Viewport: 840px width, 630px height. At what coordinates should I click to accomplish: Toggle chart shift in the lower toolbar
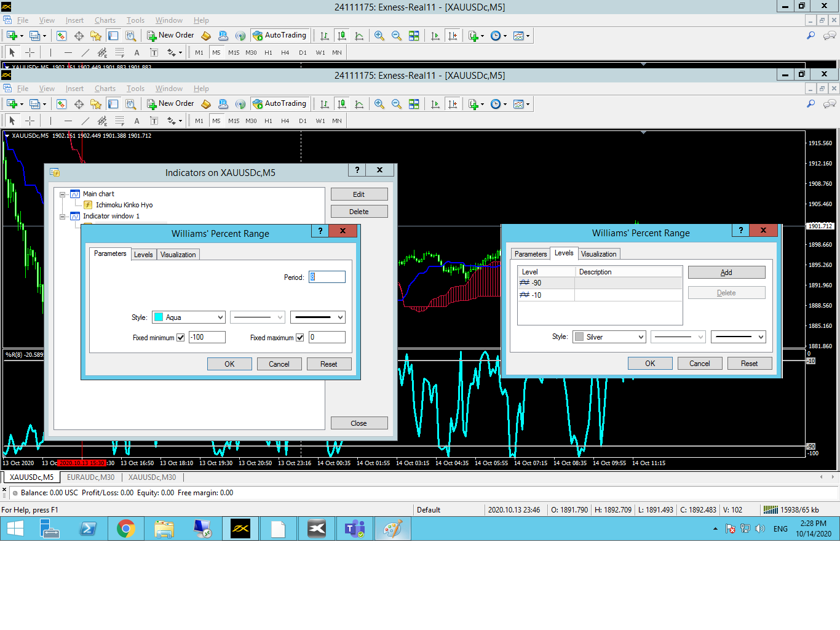(x=453, y=104)
